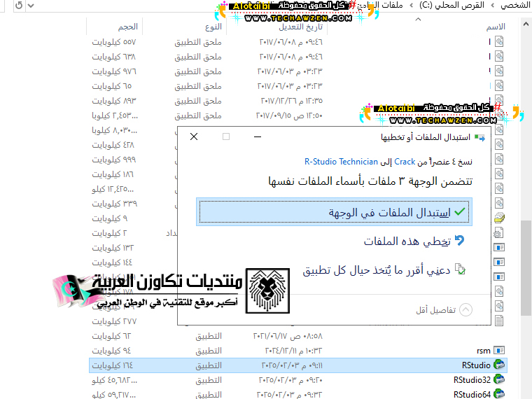The width and height of the screenshot is (532, 399).
Task: Click القرص المحلي (C:) breadcrumb
Action: tap(452, 5)
